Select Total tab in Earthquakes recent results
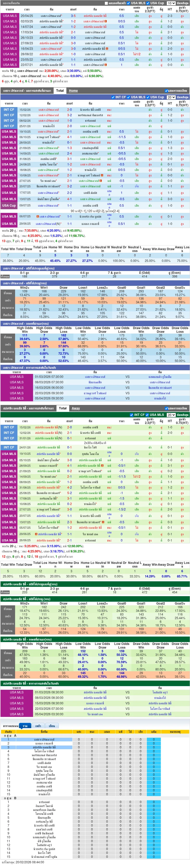 tap(60, 91)
